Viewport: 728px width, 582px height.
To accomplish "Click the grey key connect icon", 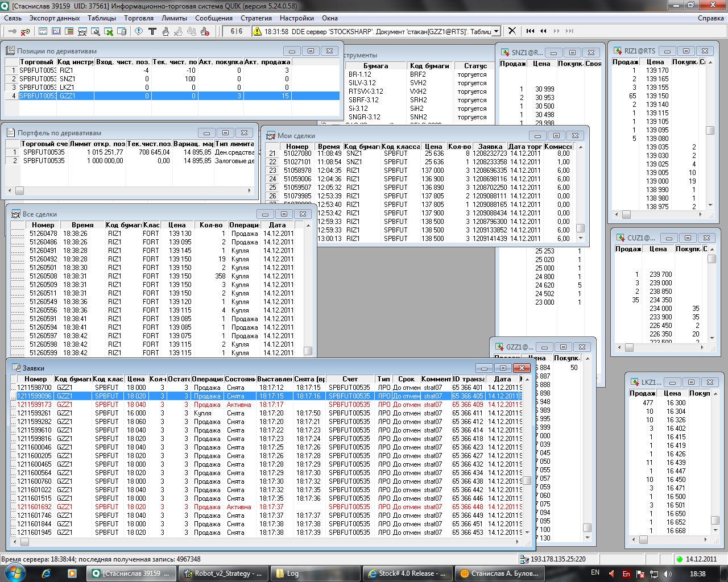I will (x=11, y=31).
